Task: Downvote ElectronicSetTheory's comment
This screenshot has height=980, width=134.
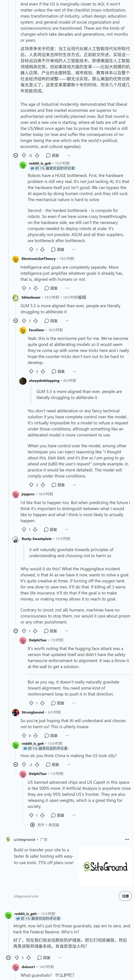Action: (36, 288)
